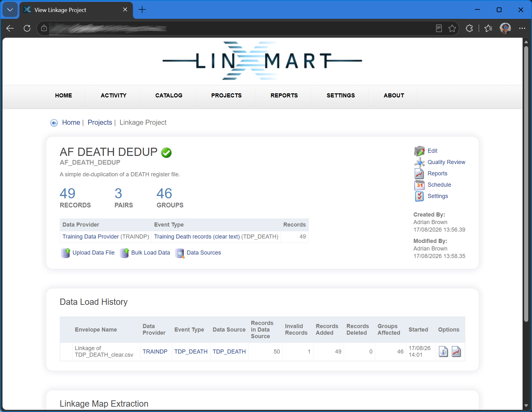532x412 pixels.
Task: Click the Reports chart icon in sidebar
Action: coord(419,174)
